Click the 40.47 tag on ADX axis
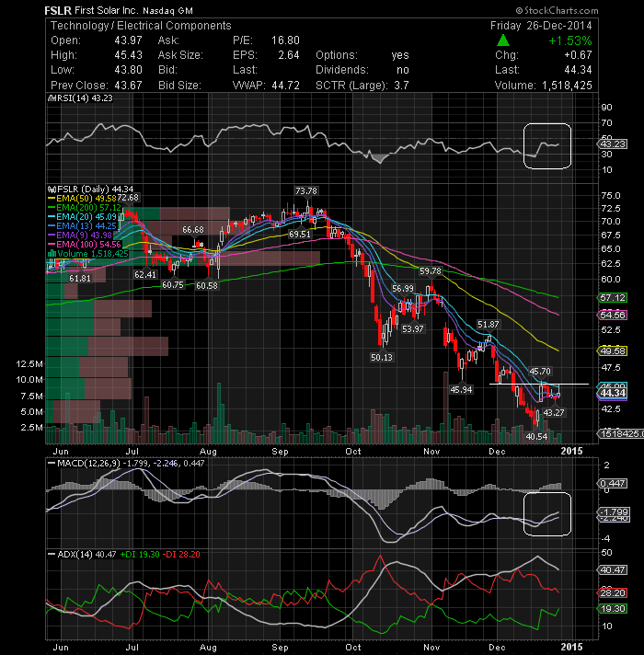Screen dimensions: 644x655 (613, 569)
